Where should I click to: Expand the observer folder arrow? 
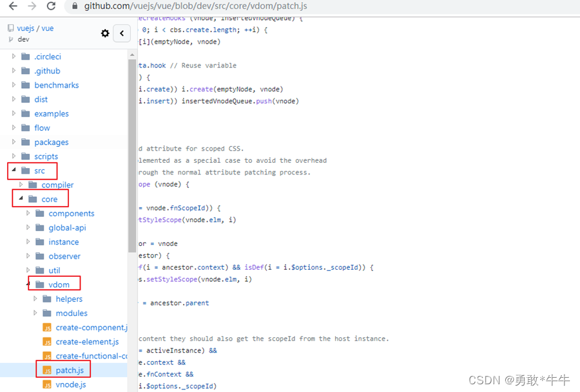click(28, 256)
